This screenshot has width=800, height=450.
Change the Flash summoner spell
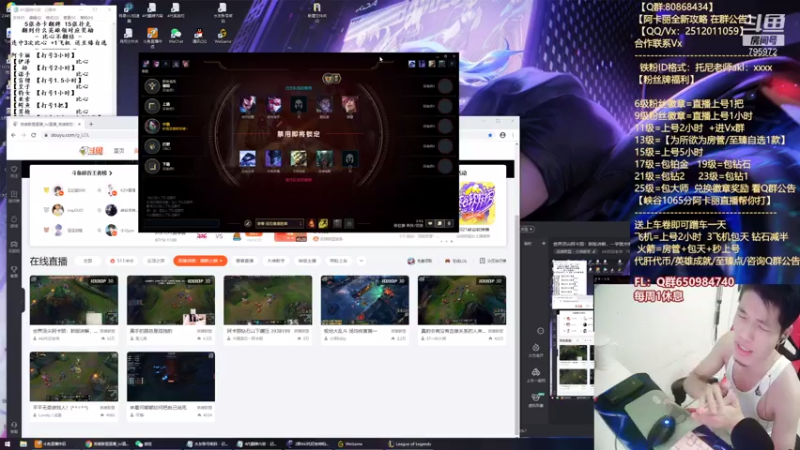coord(323,223)
